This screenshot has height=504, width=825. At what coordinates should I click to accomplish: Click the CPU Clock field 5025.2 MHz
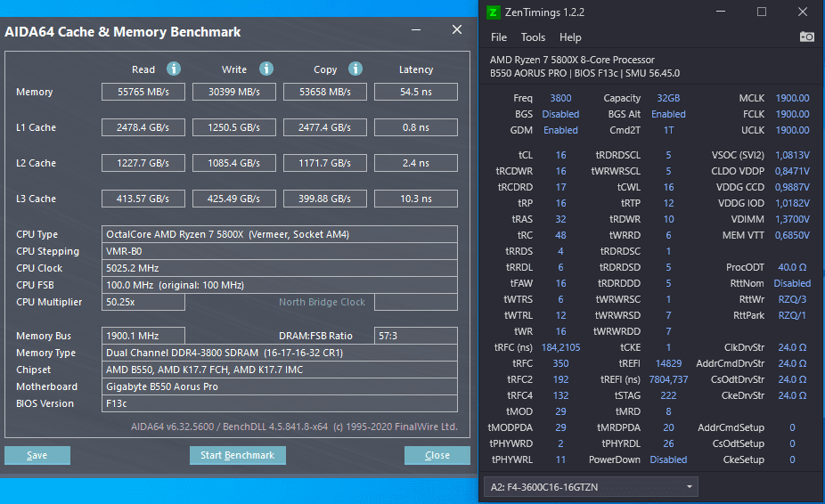pos(280,268)
